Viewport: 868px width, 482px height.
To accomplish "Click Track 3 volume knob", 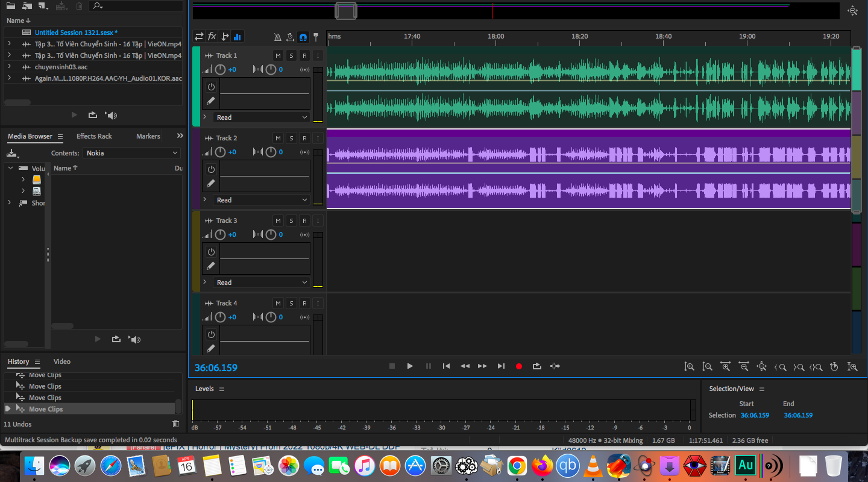I will (221, 234).
